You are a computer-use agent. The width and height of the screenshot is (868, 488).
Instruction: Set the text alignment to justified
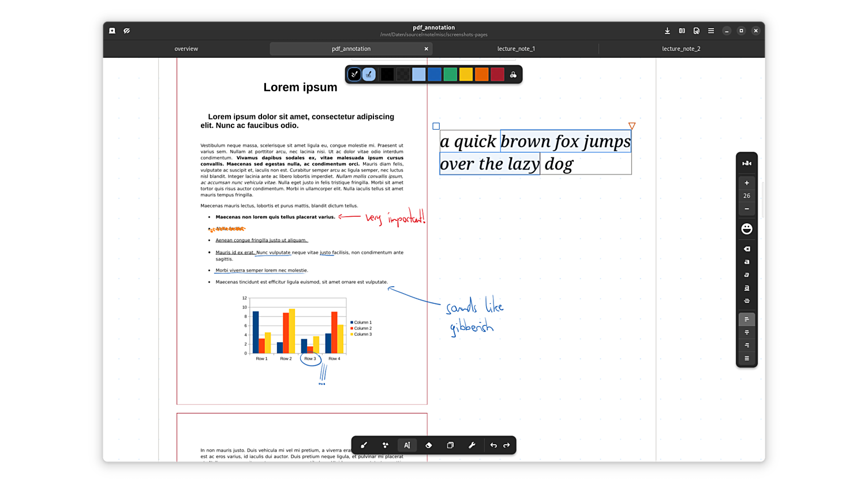click(747, 358)
